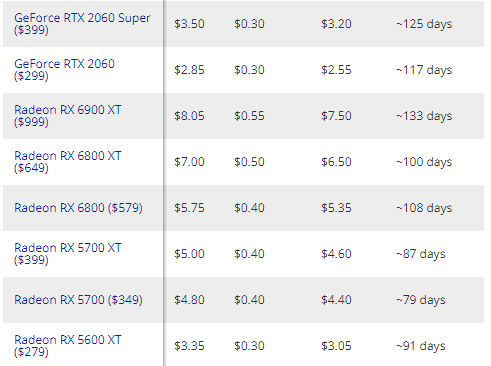Select the ~87 days cell
The width and height of the screenshot is (491, 366).
point(421,254)
